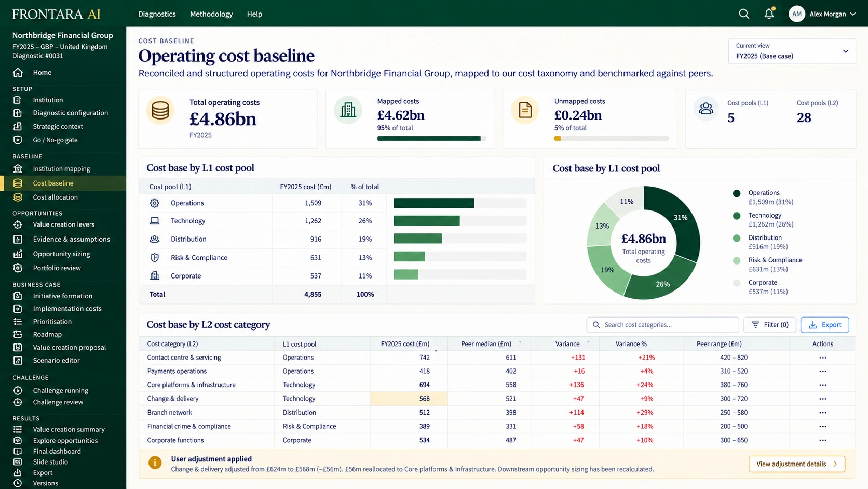Open the Current view FY2025 dropdown

click(x=792, y=51)
